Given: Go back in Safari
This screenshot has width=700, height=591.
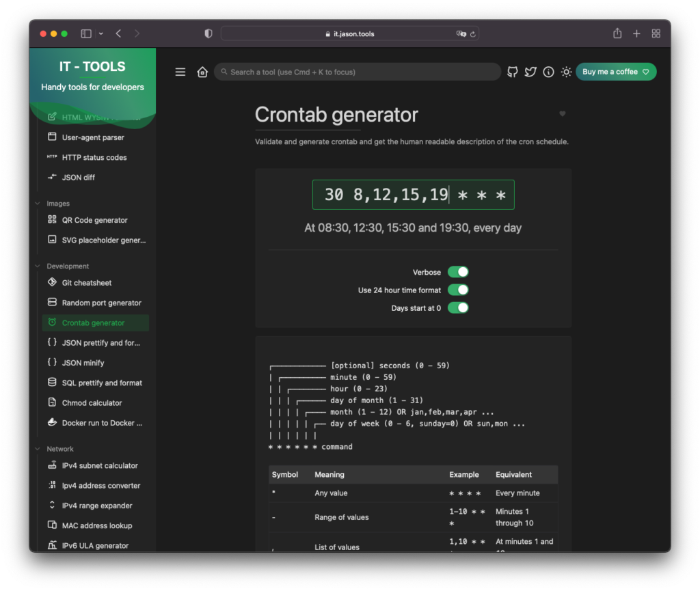Looking at the screenshot, I should (x=118, y=33).
